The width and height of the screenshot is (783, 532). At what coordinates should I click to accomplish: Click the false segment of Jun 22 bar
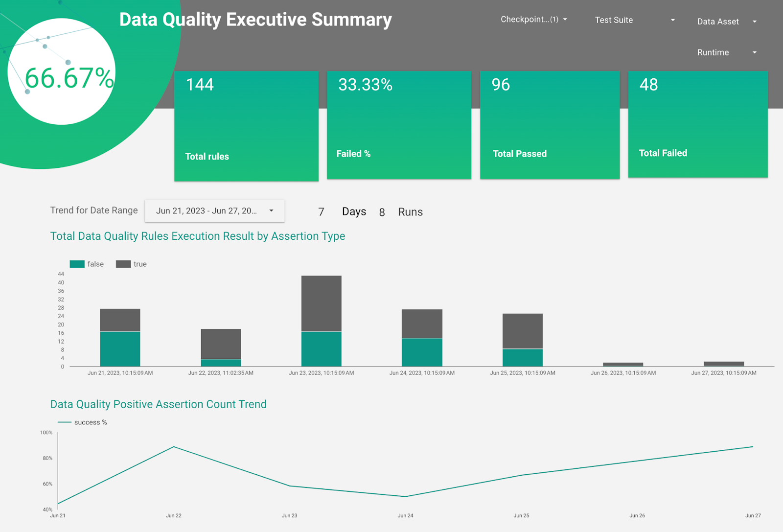click(221, 363)
